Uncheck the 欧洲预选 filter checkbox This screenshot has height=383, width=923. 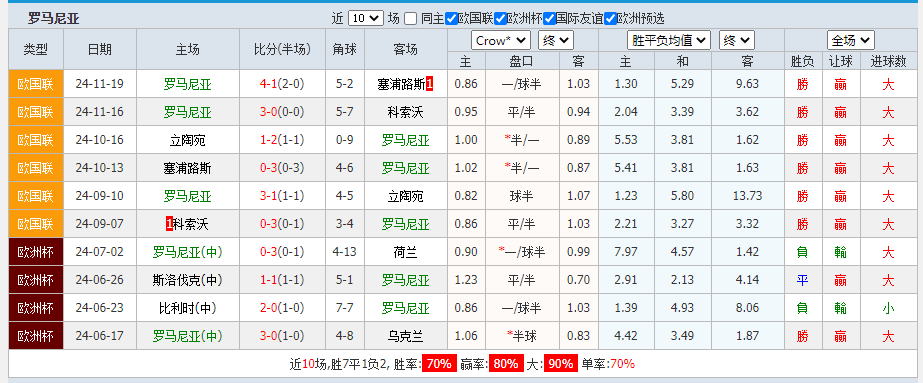click(x=610, y=18)
